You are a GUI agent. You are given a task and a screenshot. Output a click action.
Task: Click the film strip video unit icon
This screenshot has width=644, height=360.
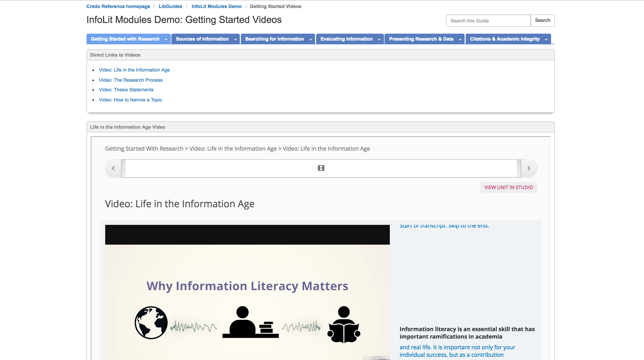click(x=321, y=168)
